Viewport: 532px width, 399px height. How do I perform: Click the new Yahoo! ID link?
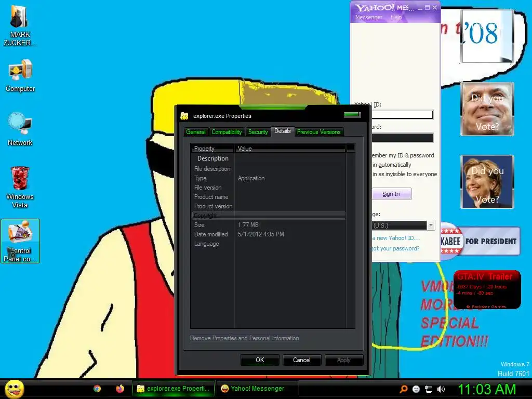point(395,238)
